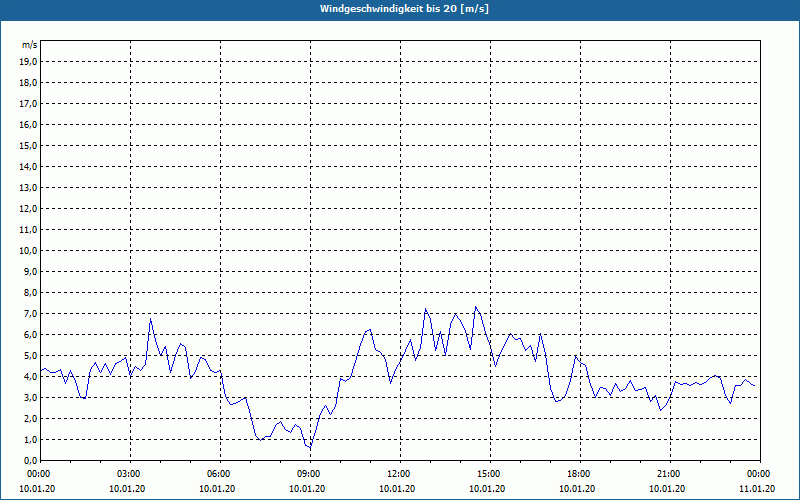Select the "2,0" y-axis label
The image size is (800, 500).
click(x=30, y=419)
